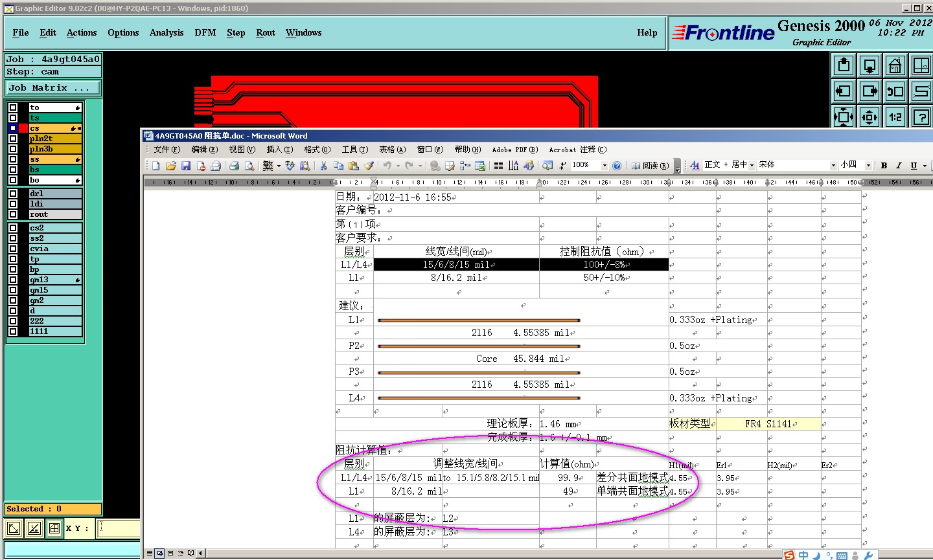Click the S-shaped trace path icon
The height and width of the screenshot is (560, 933).
pos(921,91)
